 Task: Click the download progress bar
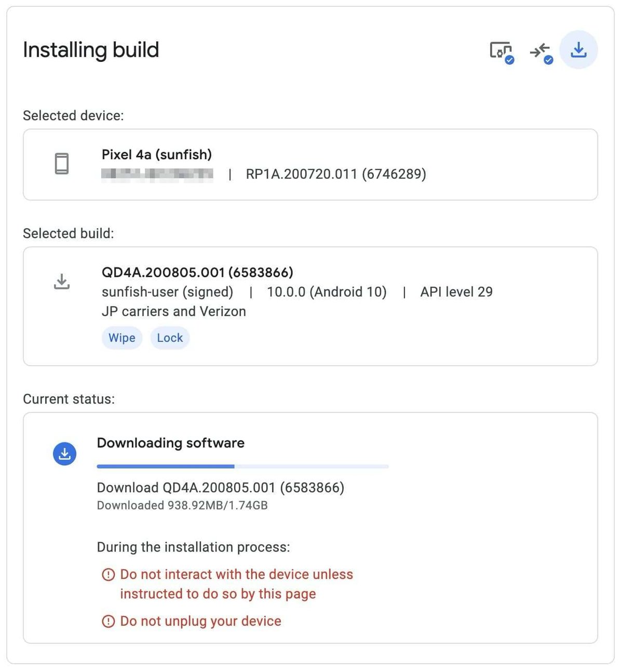coord(242,466)
